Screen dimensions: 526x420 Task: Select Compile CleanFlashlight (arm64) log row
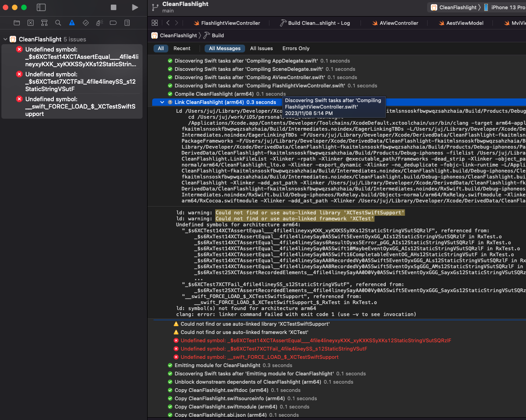226,94
